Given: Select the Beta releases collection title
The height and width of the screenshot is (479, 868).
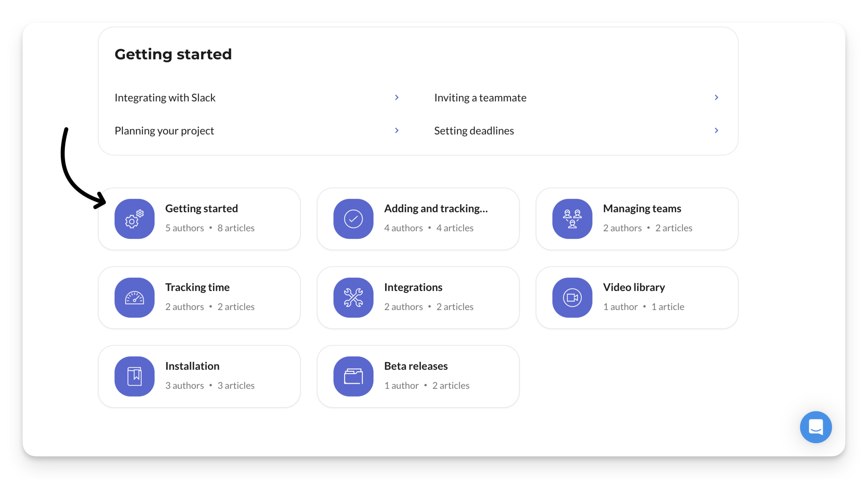Looking at the screenshot, I should click(416, 366).
